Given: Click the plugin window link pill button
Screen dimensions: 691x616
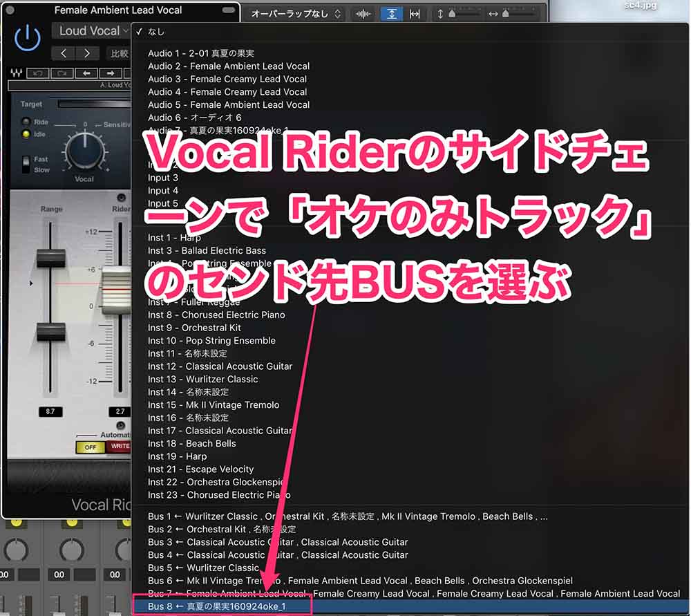Looking at the screenshot, I should [228, 10].
